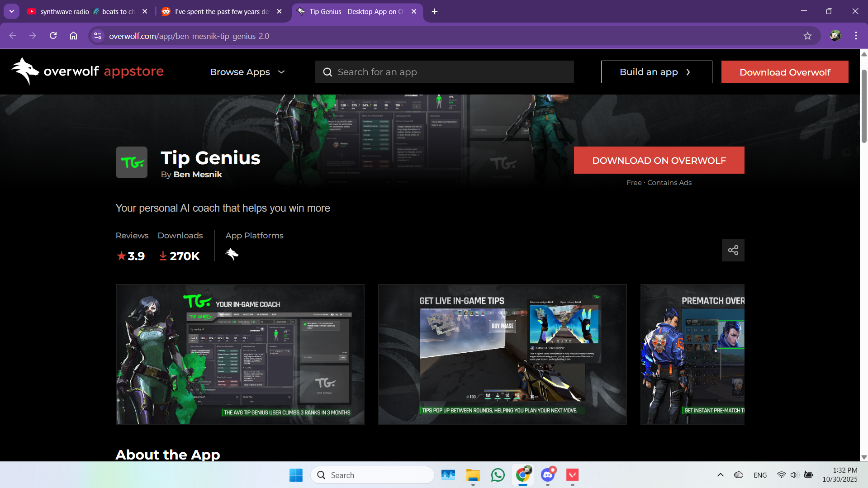Open developer Ben Mesnik's page

(198, 175)
